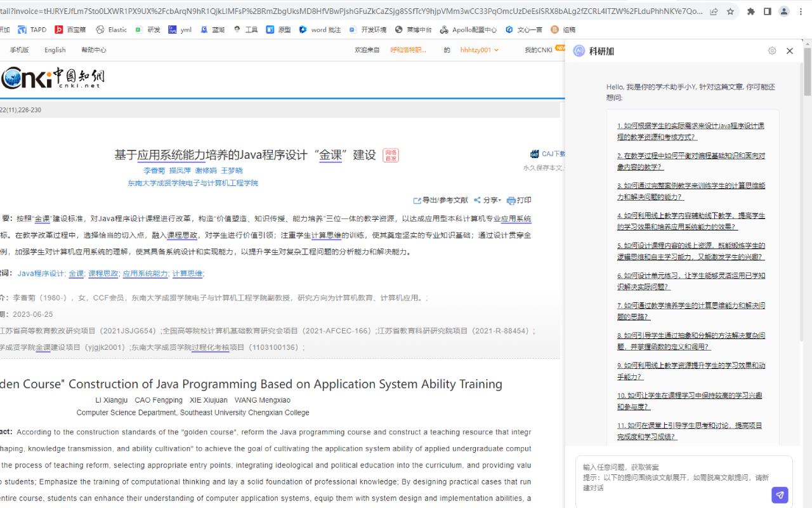
Task: Open author 王梦晓 profile link
Action: pos(232,171)
